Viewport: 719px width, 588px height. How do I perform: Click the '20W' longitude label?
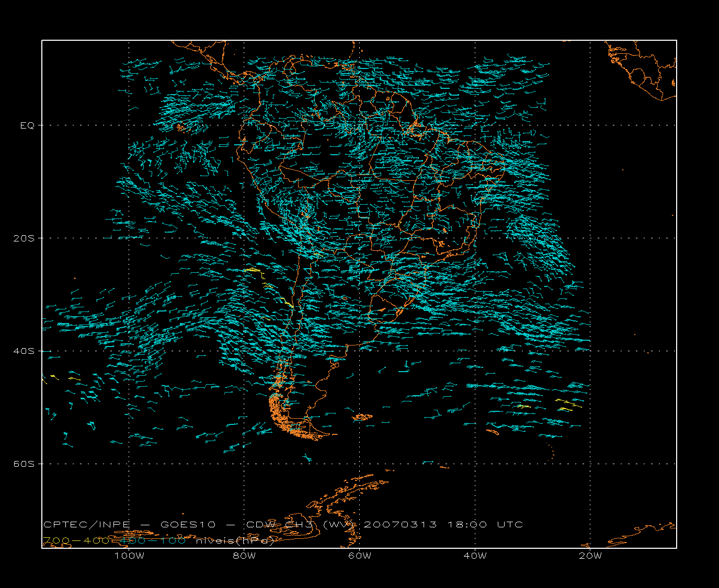point(590,556)
